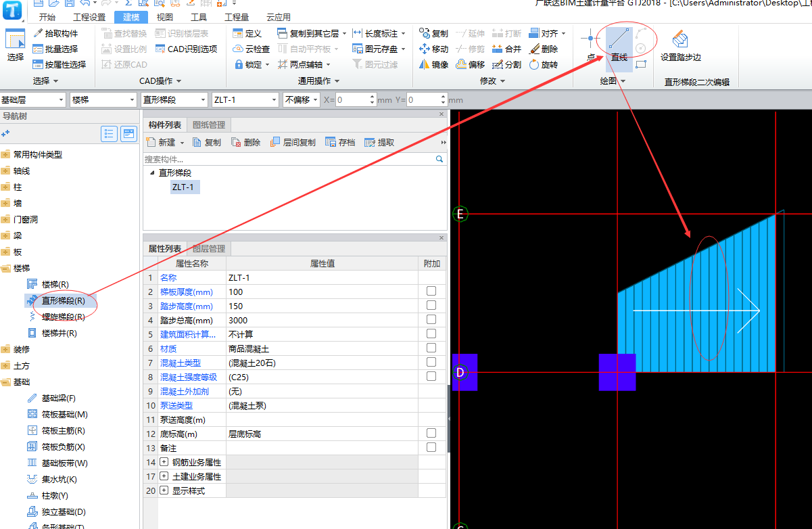Click 合并 merge tool
Viewport: 812px width, 529px height.
506,49
